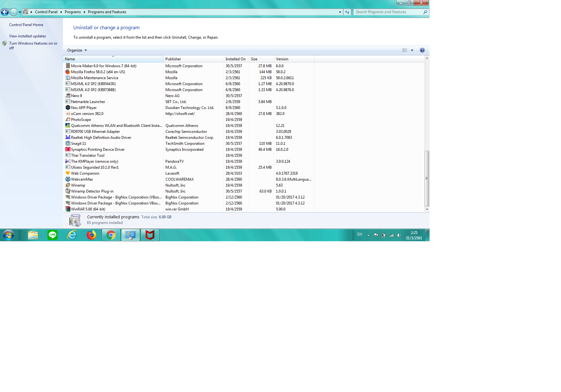Click the Back navigation arrow
Image resolution: width=561 pixels, height=392 pixels.
5,12
